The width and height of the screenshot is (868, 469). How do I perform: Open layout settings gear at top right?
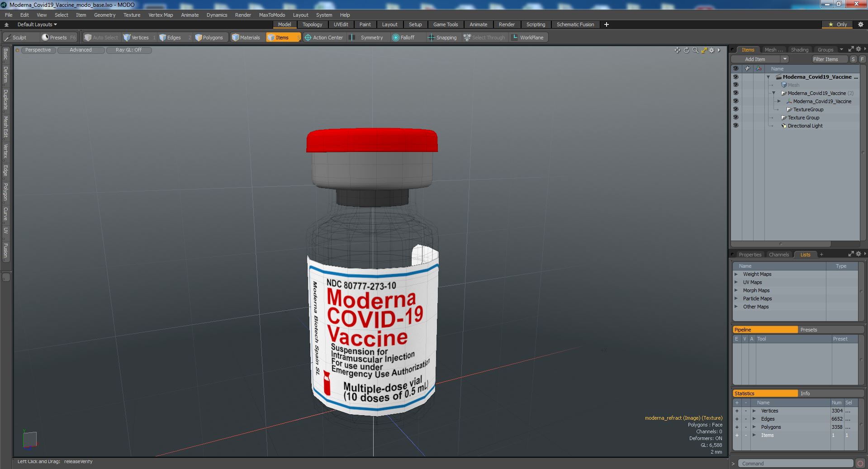click(860, 24)
